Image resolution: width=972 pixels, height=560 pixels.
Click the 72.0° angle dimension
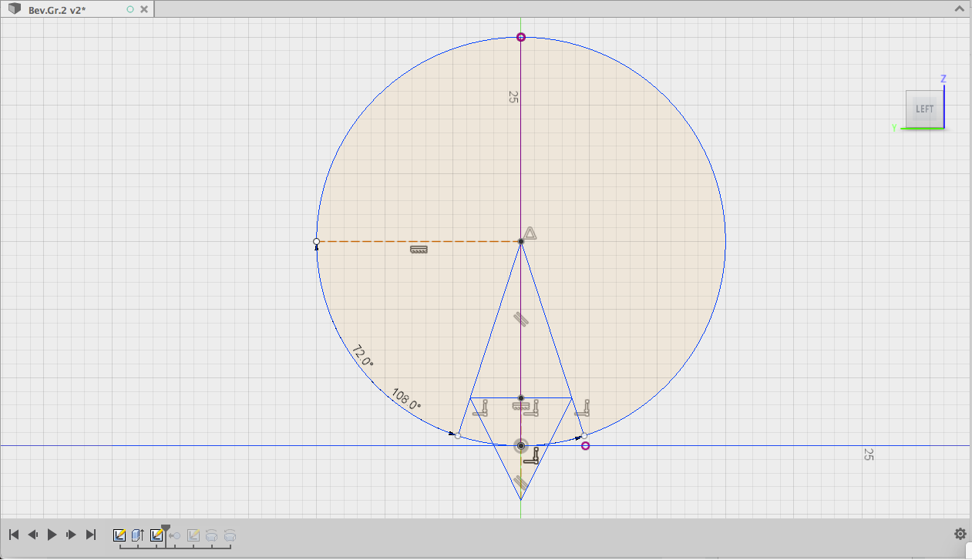pos(363,356)
